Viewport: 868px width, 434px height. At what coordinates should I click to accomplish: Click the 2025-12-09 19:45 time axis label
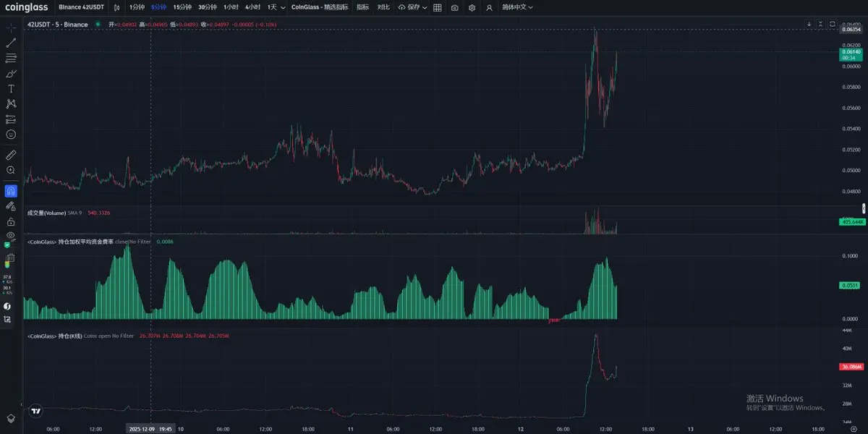click(x=150, y=428)
